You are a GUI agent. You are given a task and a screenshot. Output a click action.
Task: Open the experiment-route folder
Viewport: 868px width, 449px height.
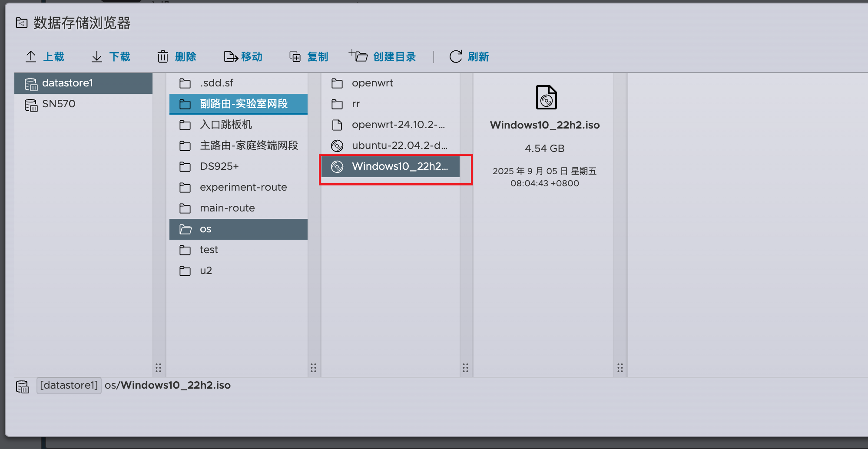click(243, 188)
